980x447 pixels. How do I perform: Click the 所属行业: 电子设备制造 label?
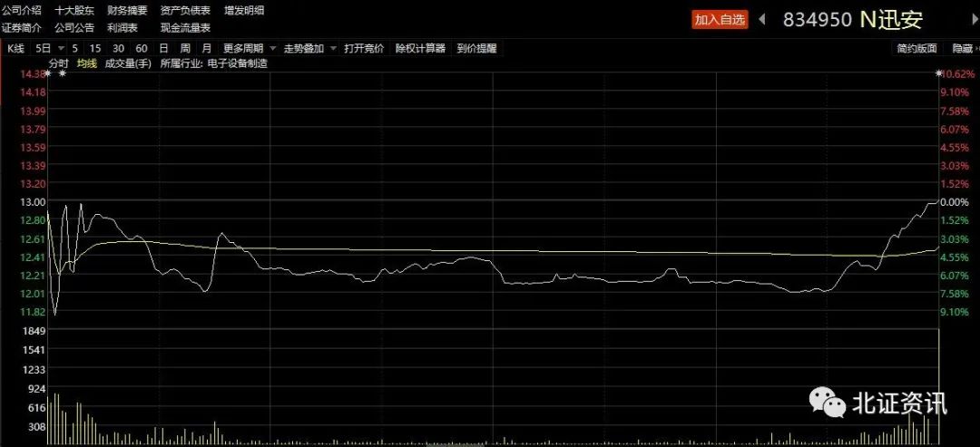click(214, 63)
